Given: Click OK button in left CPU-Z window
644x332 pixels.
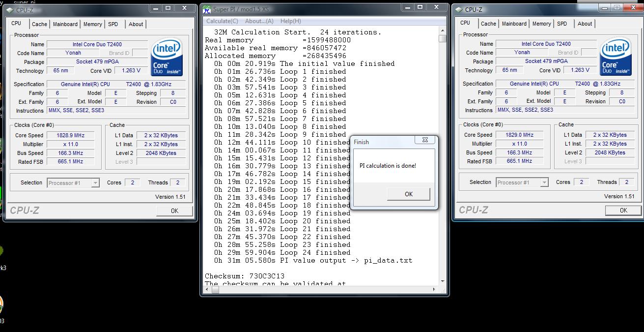Looking at the screenshot, I should click(175, 211).
